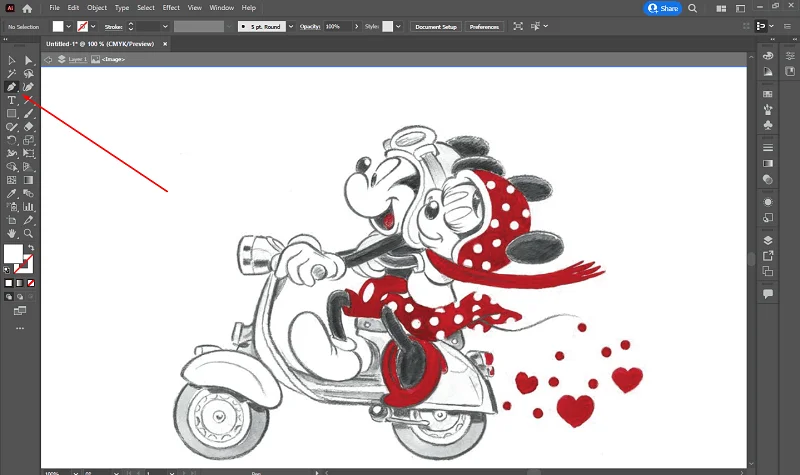Open the graphic Style dropdown
Image resolution: width=800 pixels, height=475 pixels.
(398, 27)
